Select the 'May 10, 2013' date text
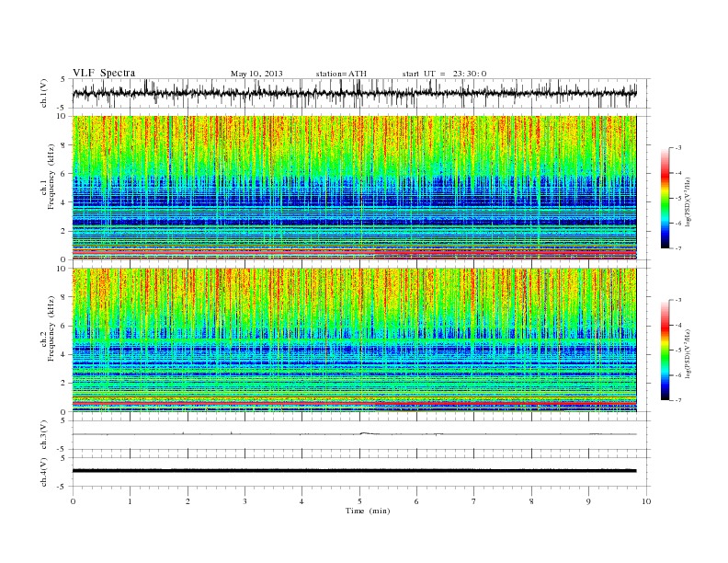This screenshot has height=563, width=728. coord(256,74)
